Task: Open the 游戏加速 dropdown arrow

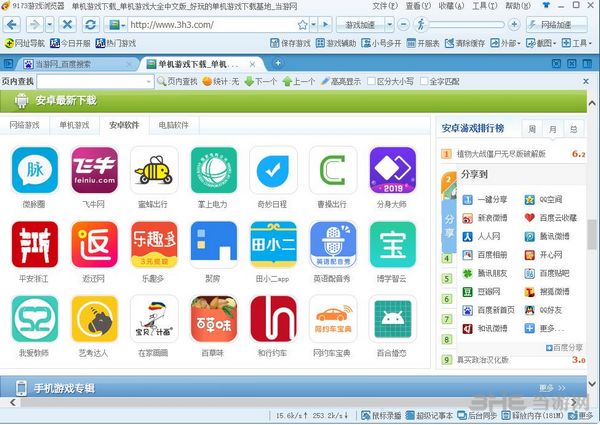Action: [390, 25]
